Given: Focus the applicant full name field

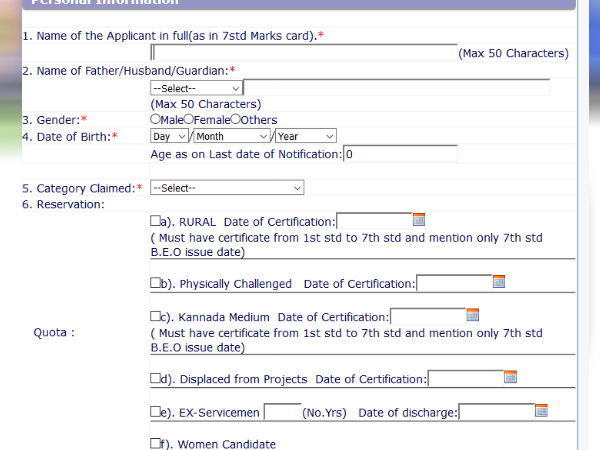Looking at the screenshot, I should [304, 52].
